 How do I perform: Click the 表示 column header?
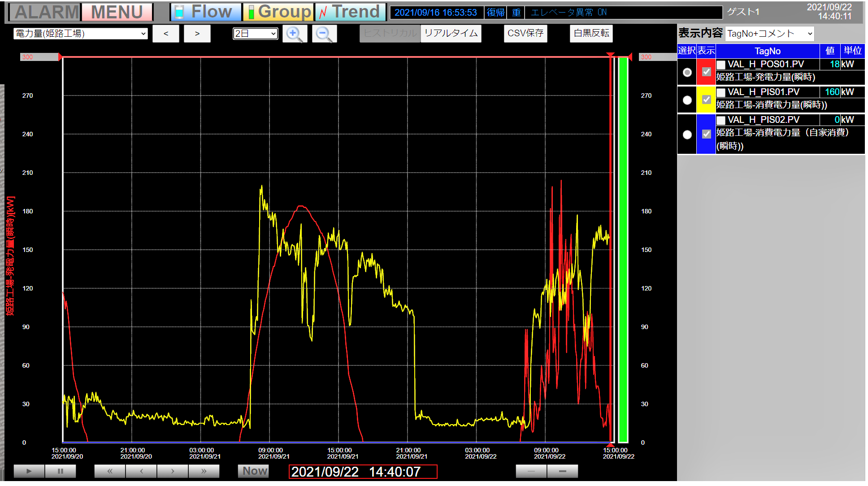point(706,51)
